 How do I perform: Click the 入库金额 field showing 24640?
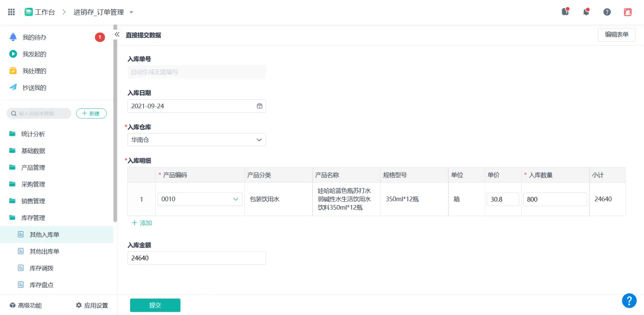[x=197, y=258]
